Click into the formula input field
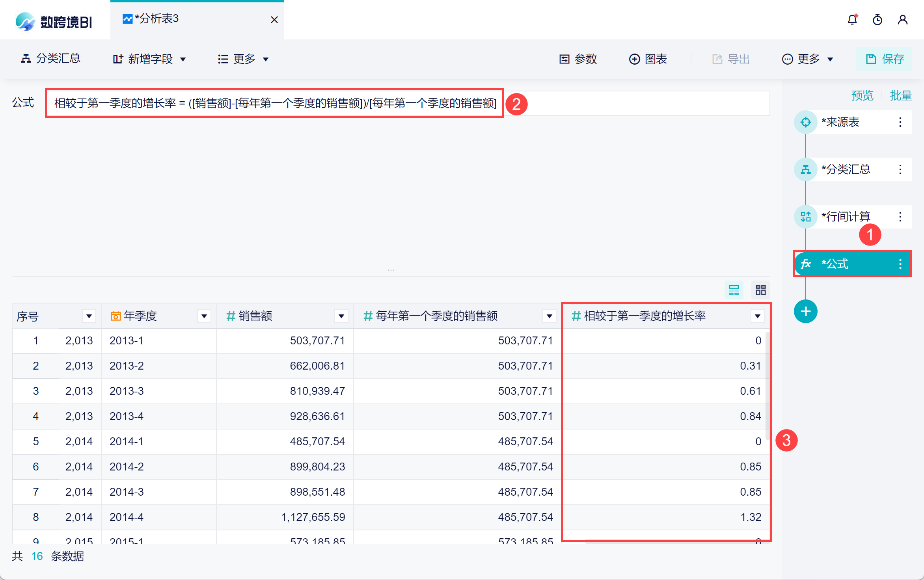This screenshot has height=580, width=924. [x=631, y=103]
